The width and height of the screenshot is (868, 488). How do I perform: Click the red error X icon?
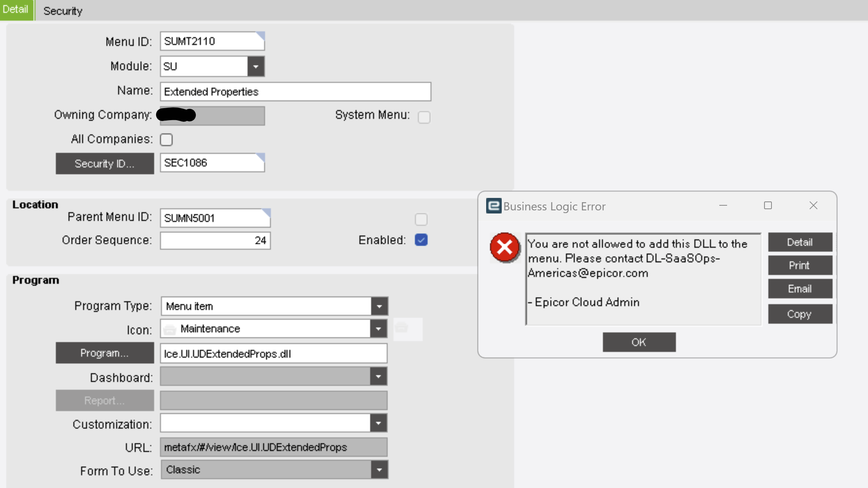(x=504, y=247)
